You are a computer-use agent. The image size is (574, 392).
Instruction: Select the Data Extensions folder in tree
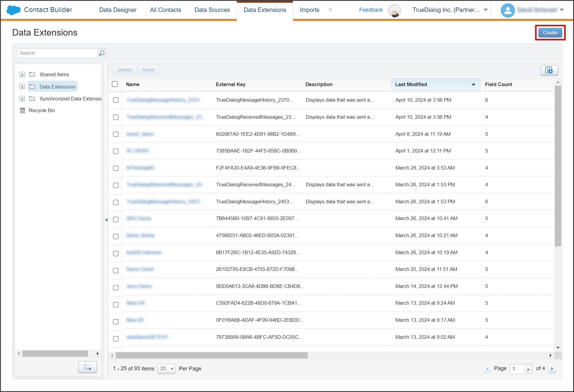53,86
